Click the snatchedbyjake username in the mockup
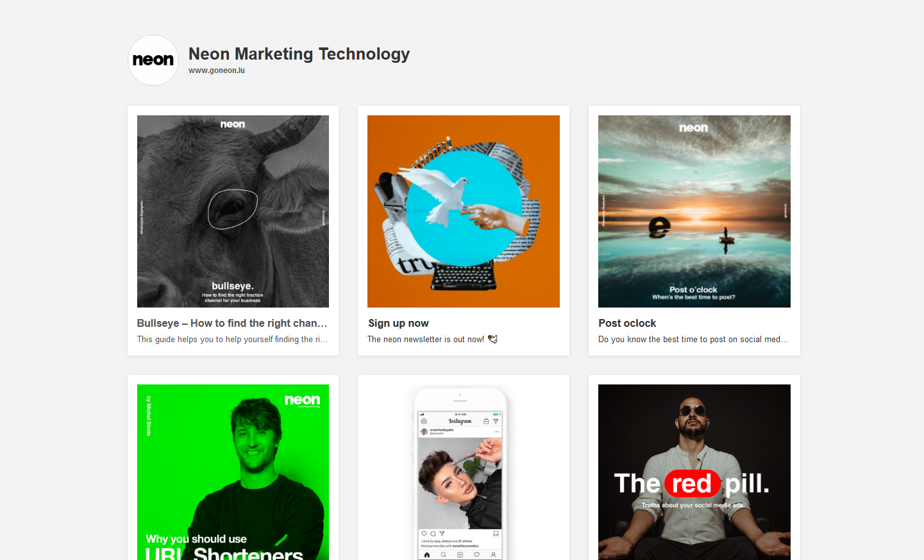The image size is (924, 560). click(x=442, y=429)
